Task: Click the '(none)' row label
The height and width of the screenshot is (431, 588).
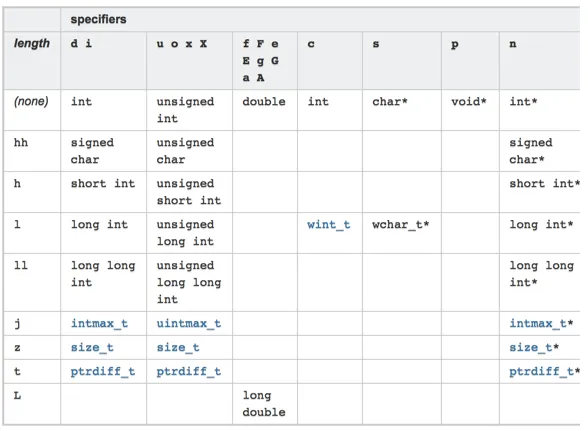Action: pyautogui.click(x=31, y=102)
